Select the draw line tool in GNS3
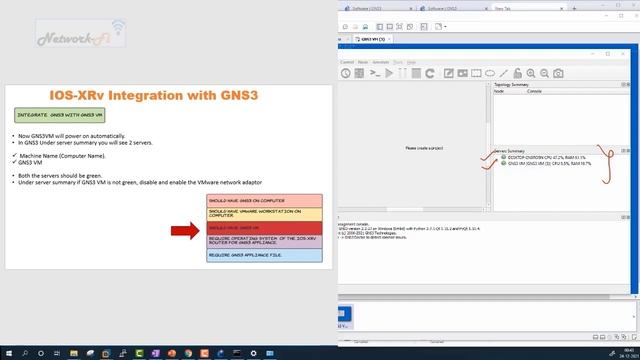This screenshot has width=640, height=360. pos(504,73)
